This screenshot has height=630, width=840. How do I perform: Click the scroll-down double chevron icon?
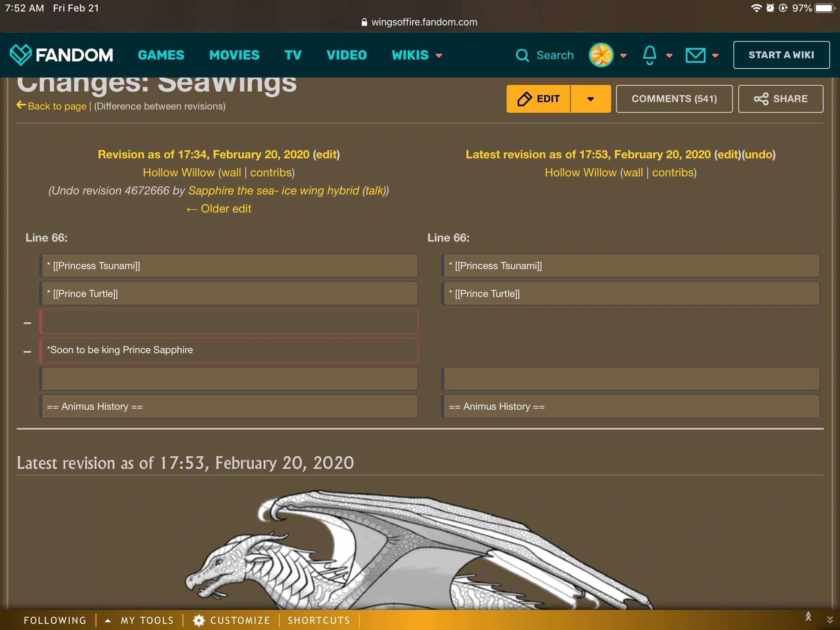(830, 620)
